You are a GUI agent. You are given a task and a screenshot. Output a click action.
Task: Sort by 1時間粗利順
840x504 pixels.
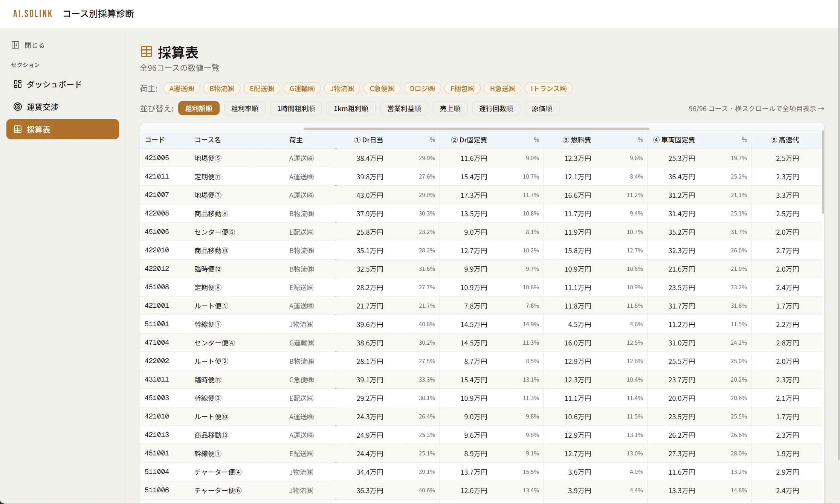[296, 108]
